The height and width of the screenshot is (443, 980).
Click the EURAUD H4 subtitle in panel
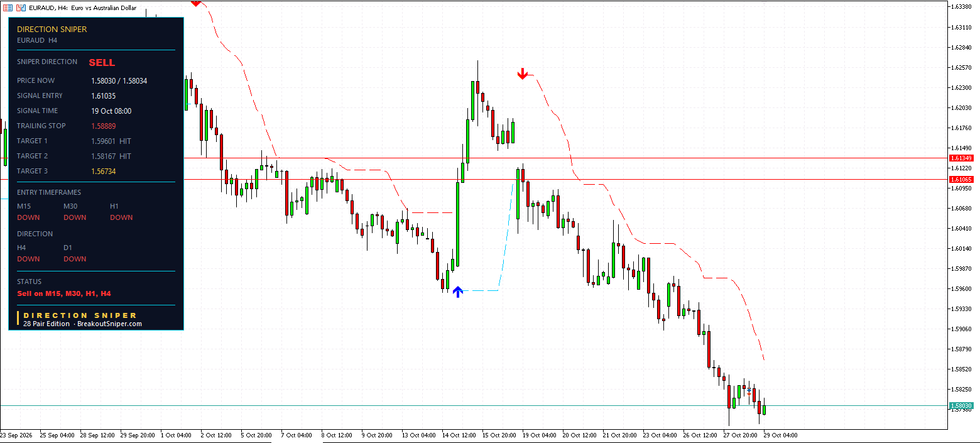point(37,40)
